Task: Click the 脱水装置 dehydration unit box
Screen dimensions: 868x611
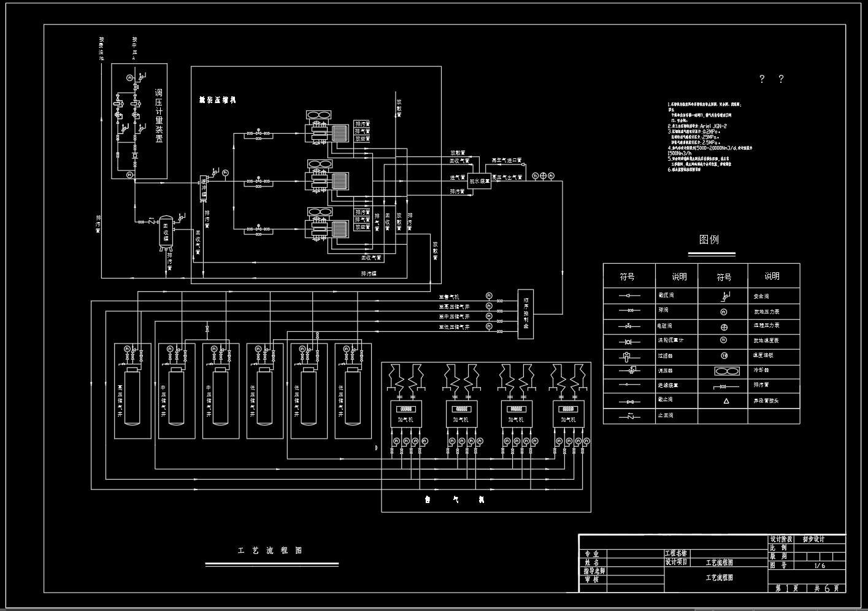Action: click(x=479, y=181)
